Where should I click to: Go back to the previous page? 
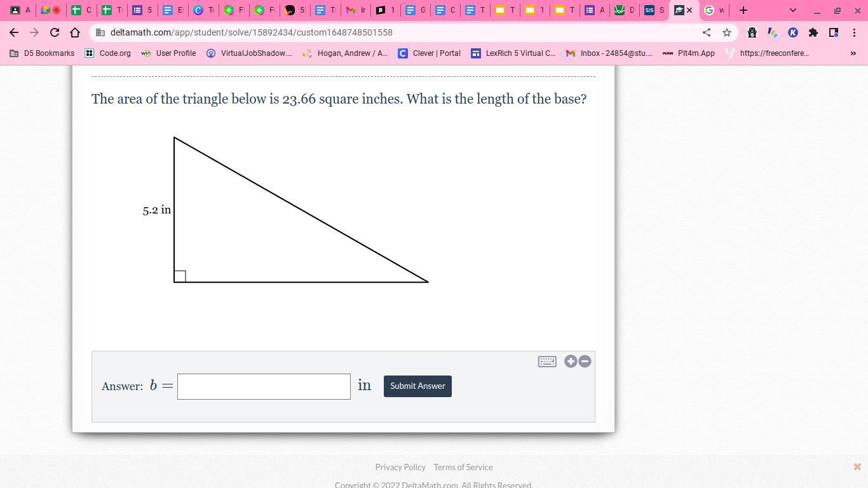click(x=14, y=32)
